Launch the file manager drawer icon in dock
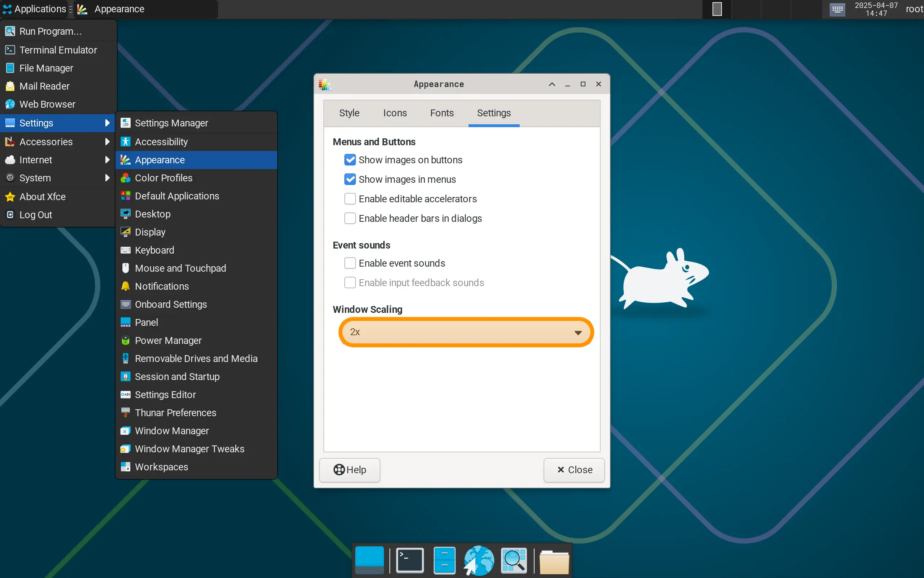The width and height of the screenshot is (924, 578). coord(444,560)
